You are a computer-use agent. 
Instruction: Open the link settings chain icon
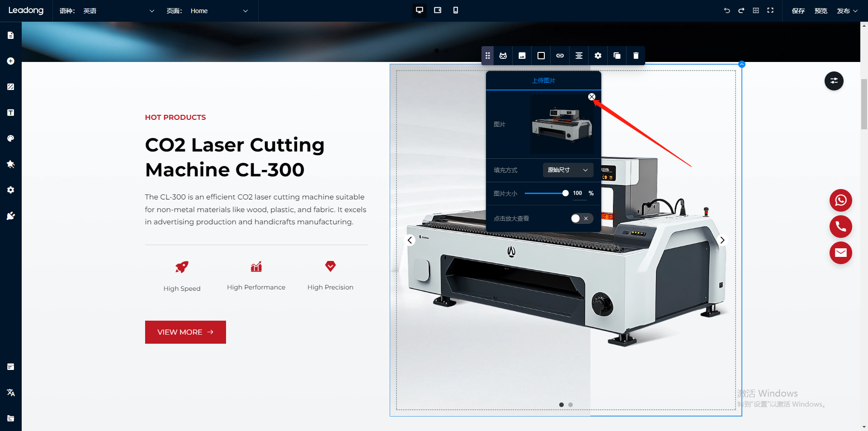coord(560,56)
